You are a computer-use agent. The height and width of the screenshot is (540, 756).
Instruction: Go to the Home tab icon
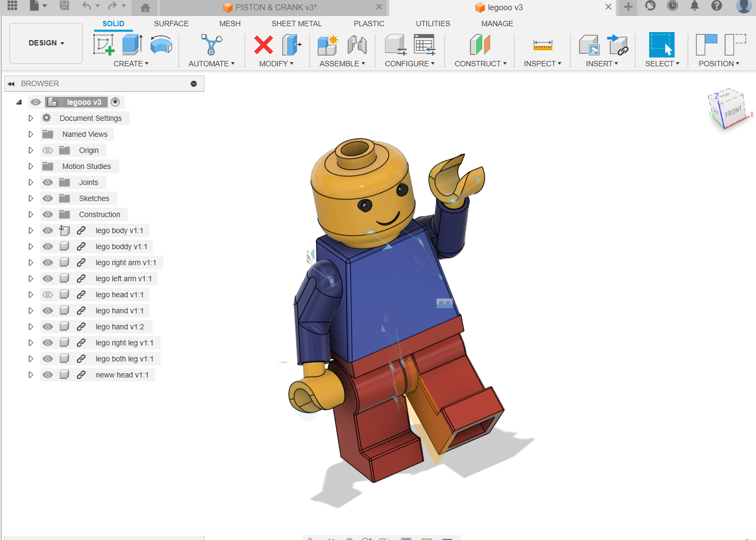pos(145,7)
